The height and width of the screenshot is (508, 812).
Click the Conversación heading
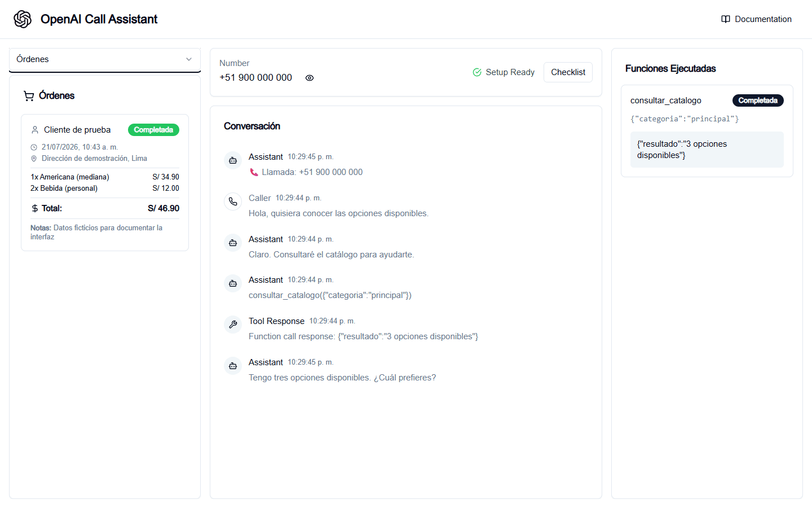point(252,126)
